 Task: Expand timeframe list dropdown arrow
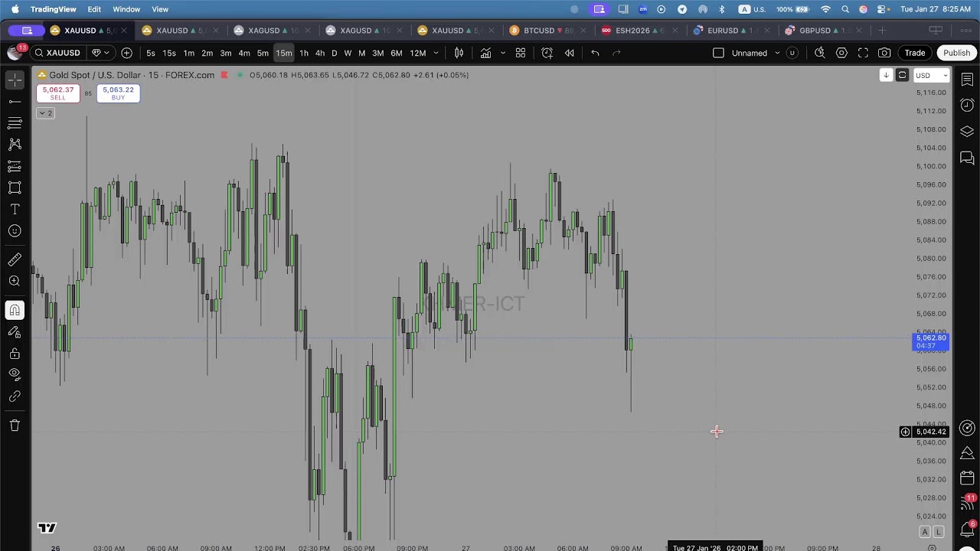pyautogui.click(x=436, y=53)
